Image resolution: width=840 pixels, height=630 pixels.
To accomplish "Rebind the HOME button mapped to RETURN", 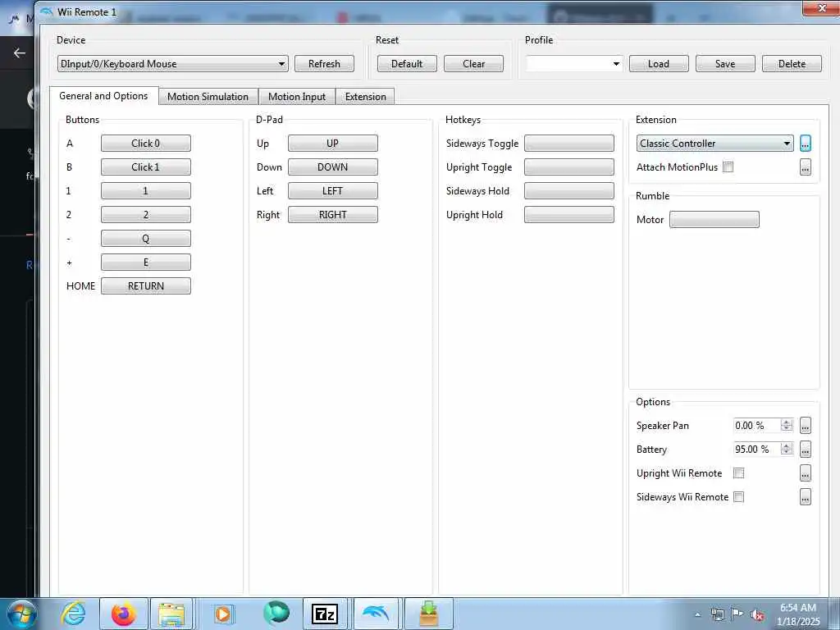I will point(146,286).
